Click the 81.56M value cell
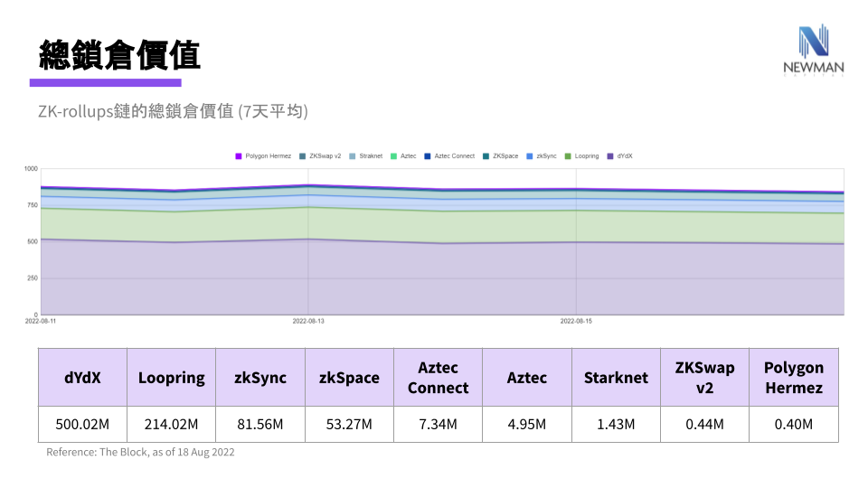 point(260,425)
